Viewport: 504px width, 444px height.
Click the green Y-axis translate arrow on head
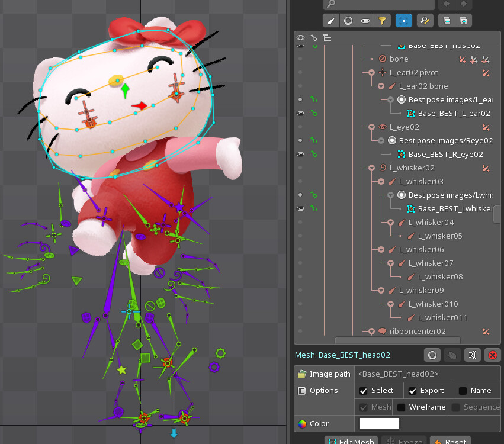point(126,91)
